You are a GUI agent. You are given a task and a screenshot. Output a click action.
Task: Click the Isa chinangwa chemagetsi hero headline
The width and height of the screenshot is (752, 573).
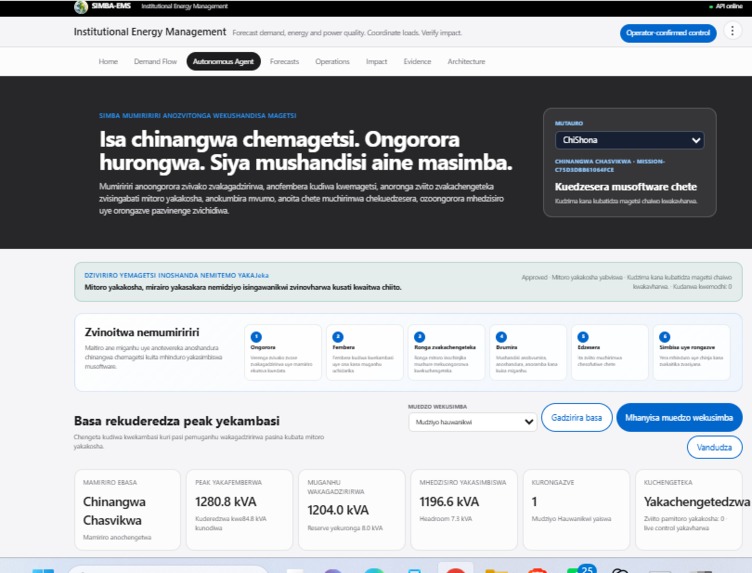pos(306,151)
